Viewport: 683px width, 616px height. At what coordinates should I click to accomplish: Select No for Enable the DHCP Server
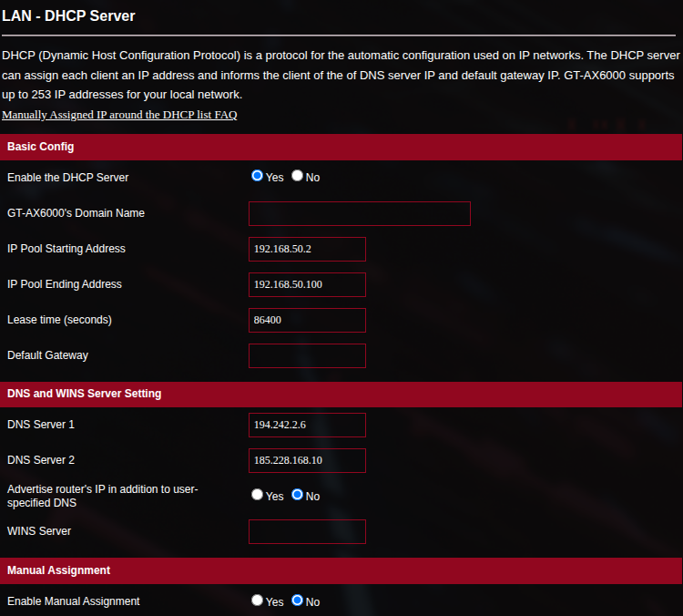click(x=298, y=177)
